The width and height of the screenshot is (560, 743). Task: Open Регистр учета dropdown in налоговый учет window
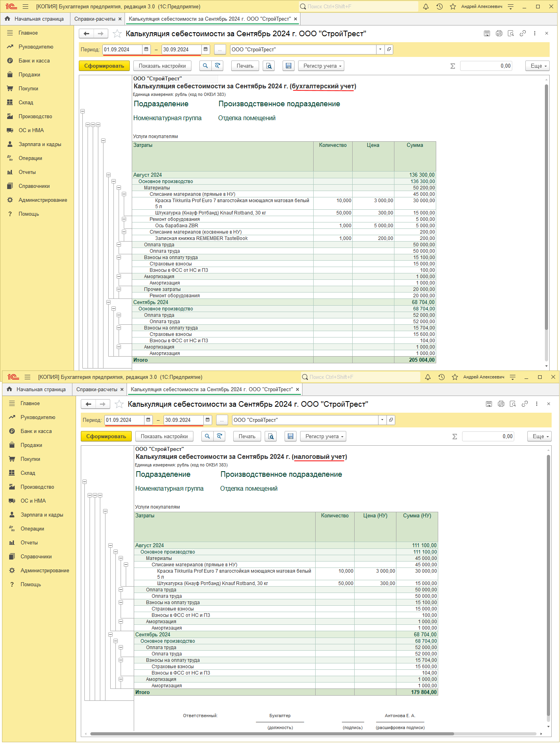pos(323,436)
